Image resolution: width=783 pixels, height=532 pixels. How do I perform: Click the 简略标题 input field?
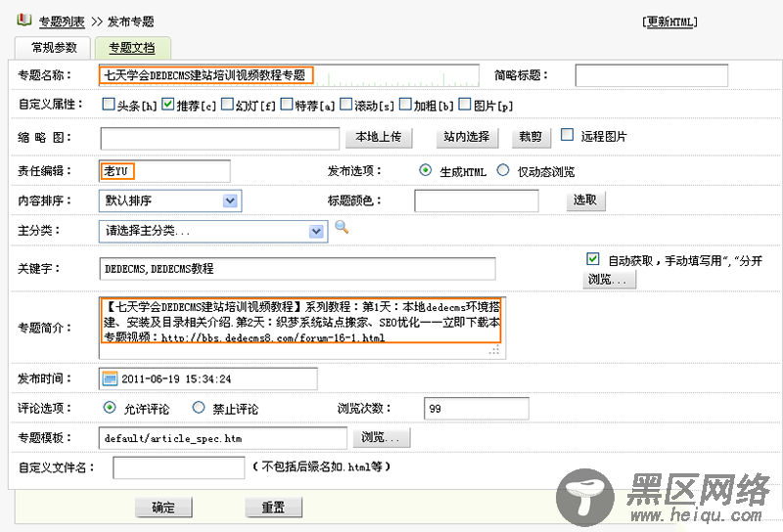652,76
